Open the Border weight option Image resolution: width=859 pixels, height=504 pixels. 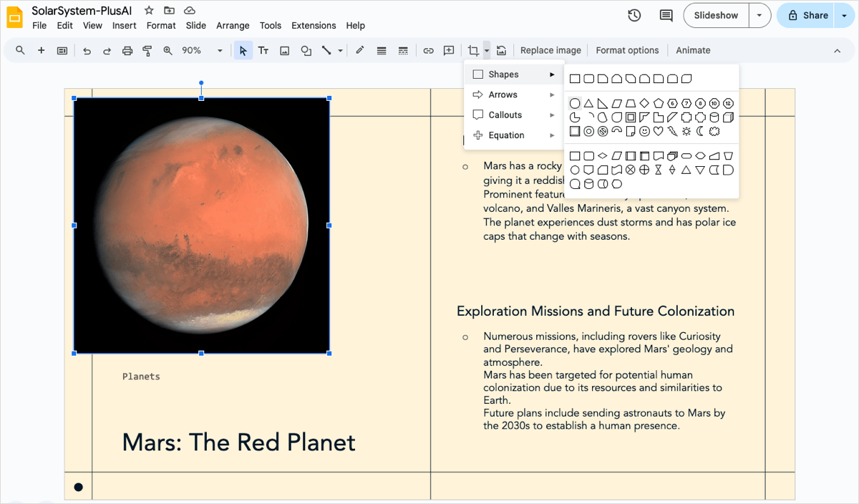382,51
